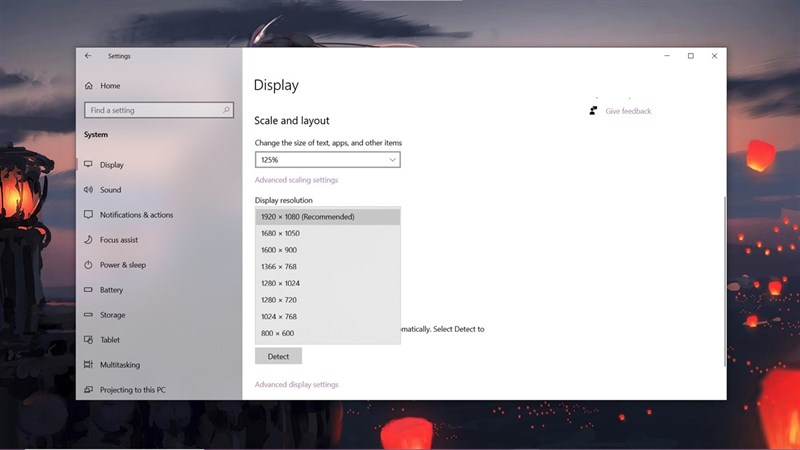Go to Multitasking settings page
Screen dimensions: 800x450
tap(120, 365)
